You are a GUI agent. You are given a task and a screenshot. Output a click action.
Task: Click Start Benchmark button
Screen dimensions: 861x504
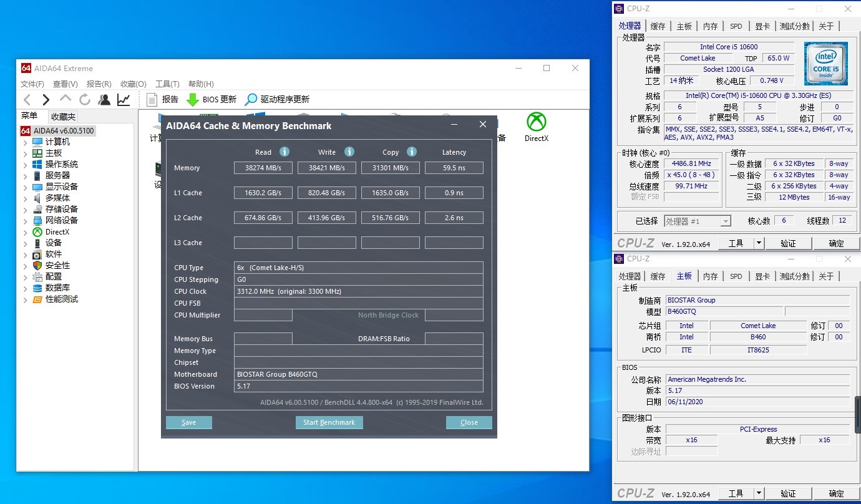tap(329, 422)
